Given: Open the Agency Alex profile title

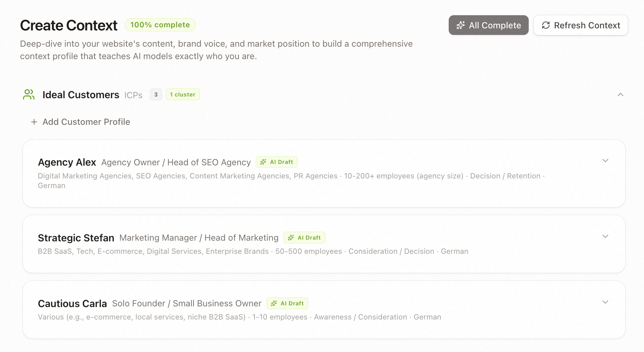Looking at the screenshot, I should pos(67,162).
